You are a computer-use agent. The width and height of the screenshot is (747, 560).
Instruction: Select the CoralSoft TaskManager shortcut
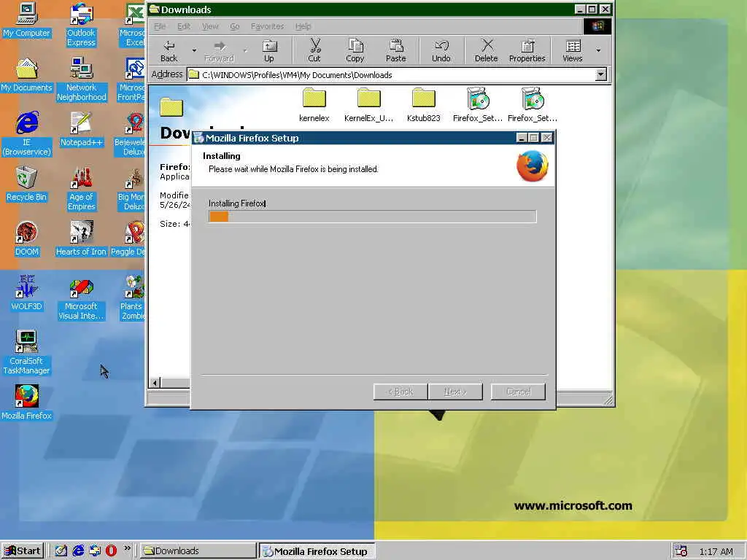tap(26, 352)
